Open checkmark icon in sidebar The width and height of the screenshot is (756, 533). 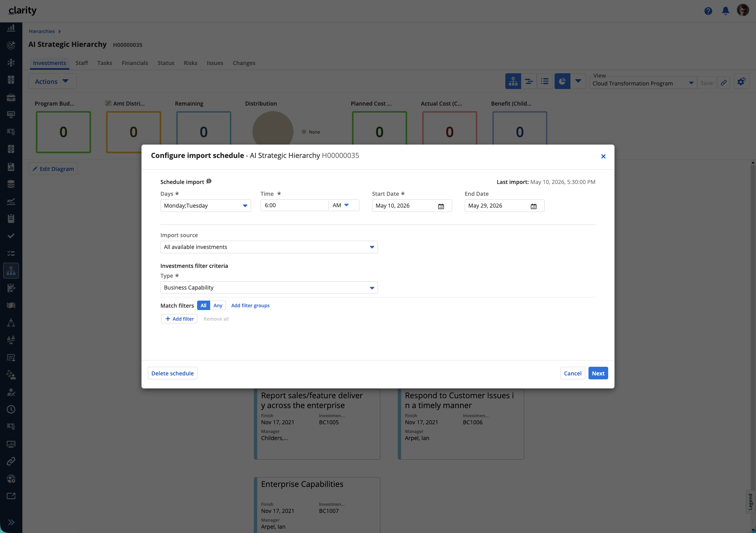11,236
